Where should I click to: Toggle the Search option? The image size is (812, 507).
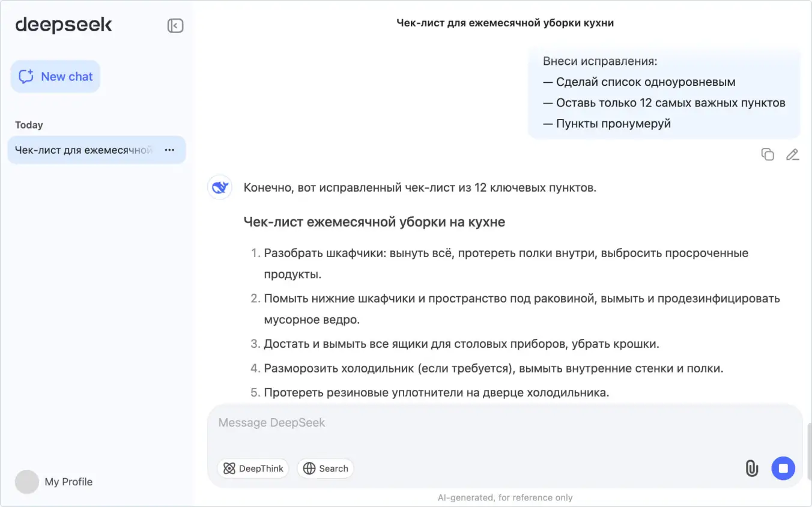tap(326, 469)
